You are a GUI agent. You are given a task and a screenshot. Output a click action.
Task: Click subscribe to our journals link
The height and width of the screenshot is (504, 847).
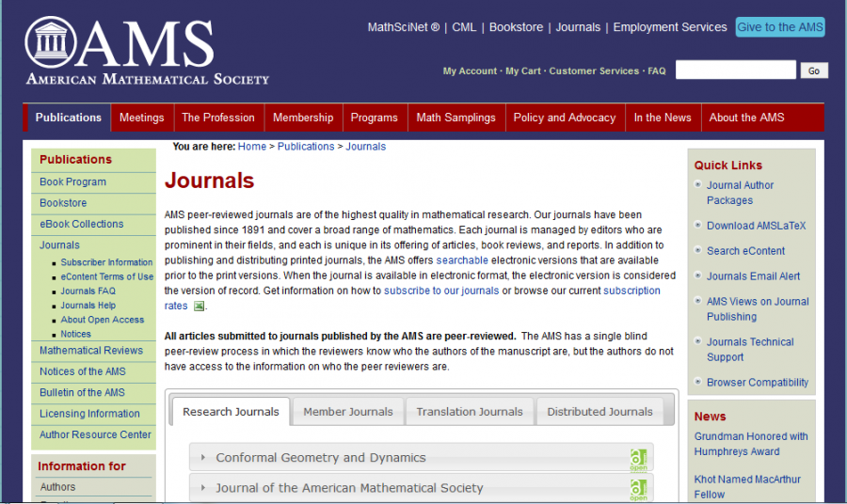(x=441, y=291)
